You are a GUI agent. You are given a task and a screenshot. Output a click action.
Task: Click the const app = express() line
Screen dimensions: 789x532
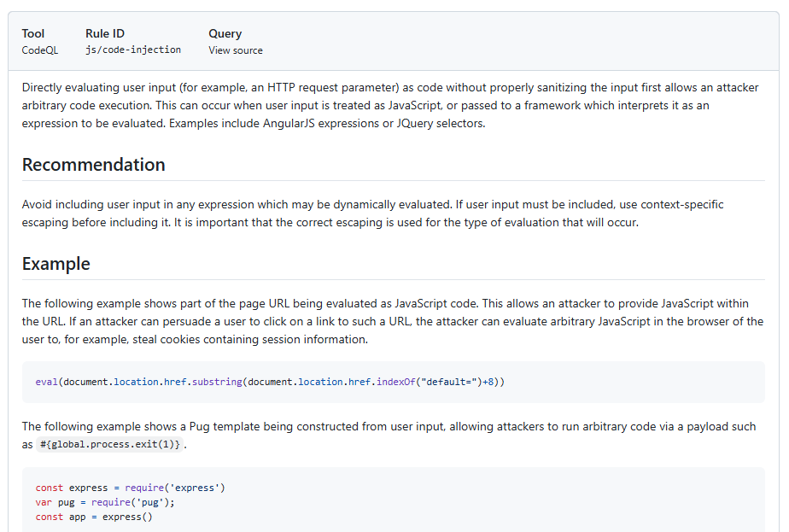(x=93, y=517)
